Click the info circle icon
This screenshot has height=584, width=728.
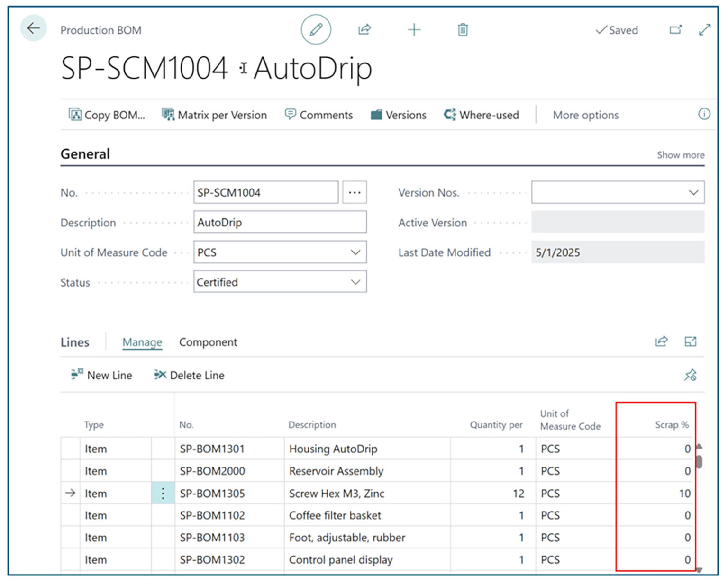[705, 114]
